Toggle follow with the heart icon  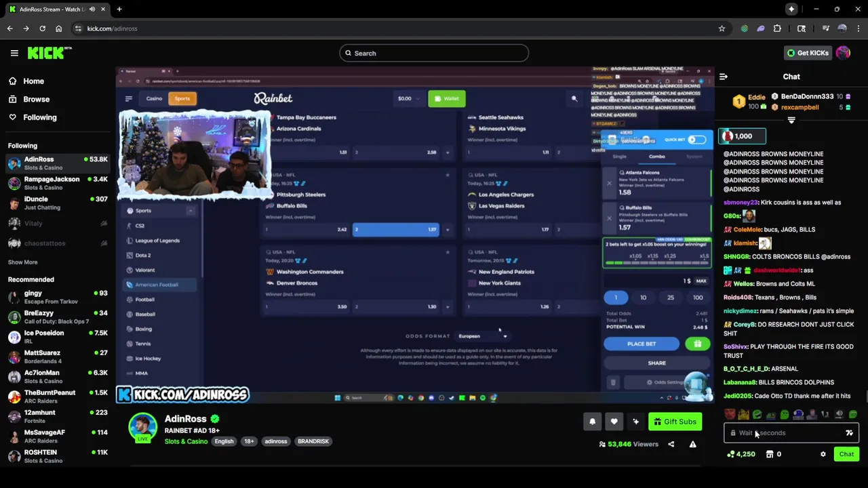click(x=614, y=422)
